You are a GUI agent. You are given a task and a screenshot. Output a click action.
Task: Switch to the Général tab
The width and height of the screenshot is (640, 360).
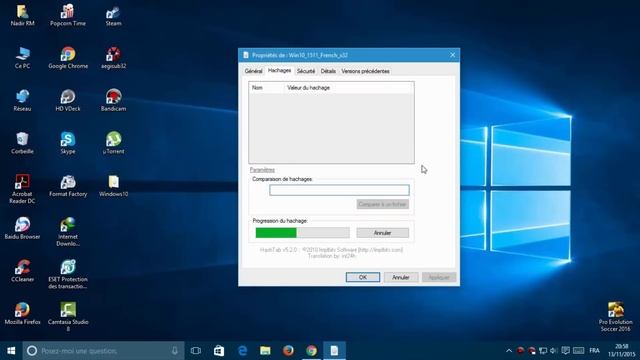[253, 71]
